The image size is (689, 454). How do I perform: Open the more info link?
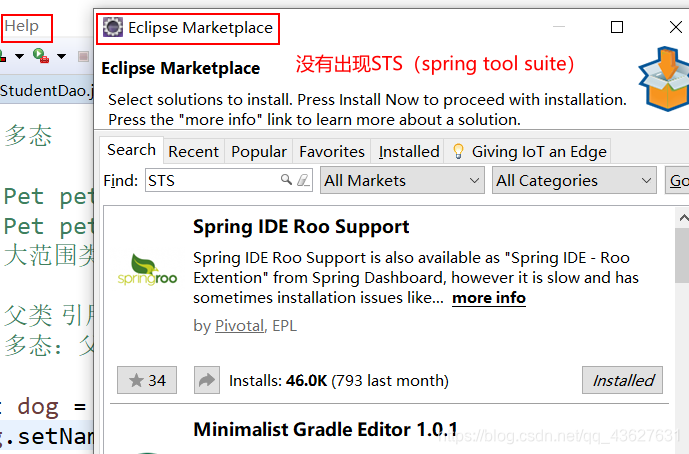(489, 298)
